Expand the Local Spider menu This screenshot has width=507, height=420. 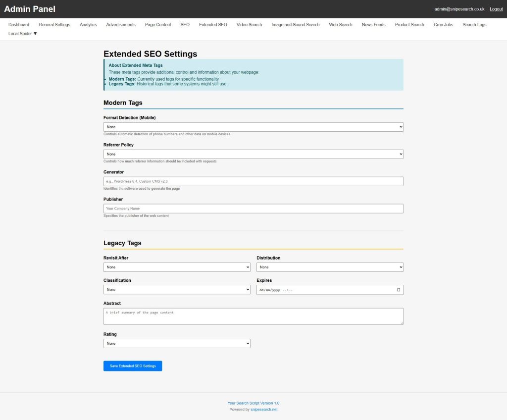[x=23, y=34]
